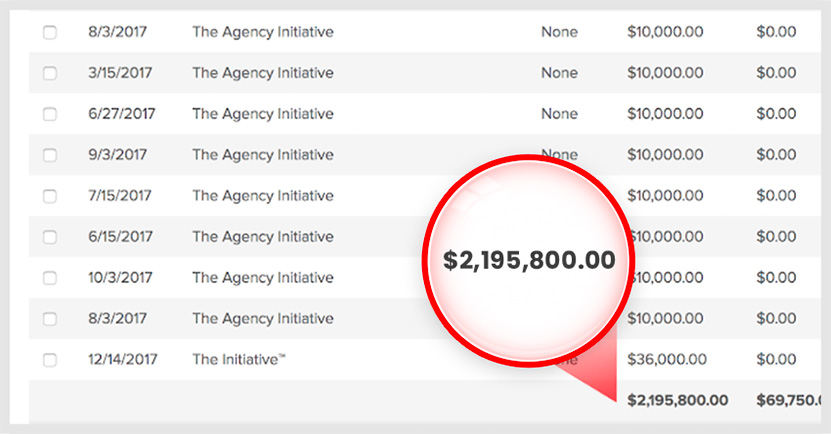The width and height of the screenshot is (831, 434).
Task: Select the $69,750 footer total
Action: tap(789, 400)
